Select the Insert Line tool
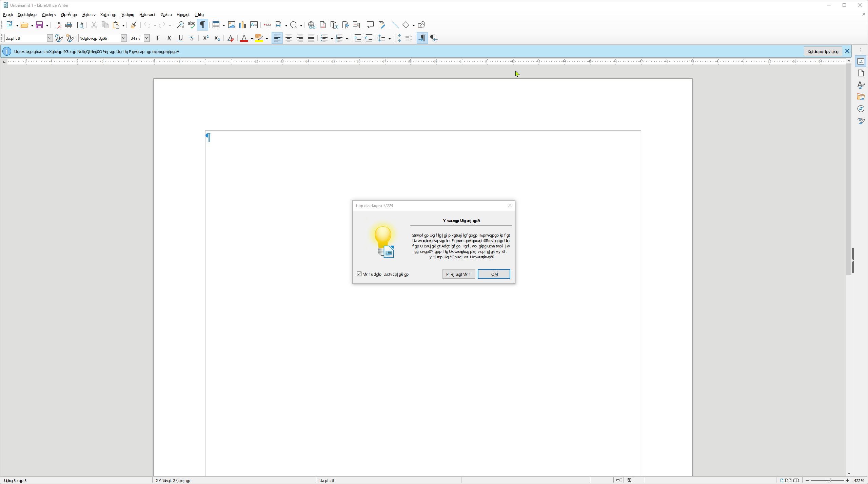Image resolution: width=868 pixels, height=484 pixels. point(395,25)
